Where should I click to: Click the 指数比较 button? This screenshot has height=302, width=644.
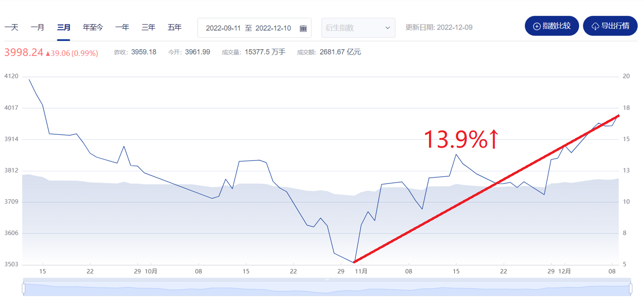click(552, 26)
